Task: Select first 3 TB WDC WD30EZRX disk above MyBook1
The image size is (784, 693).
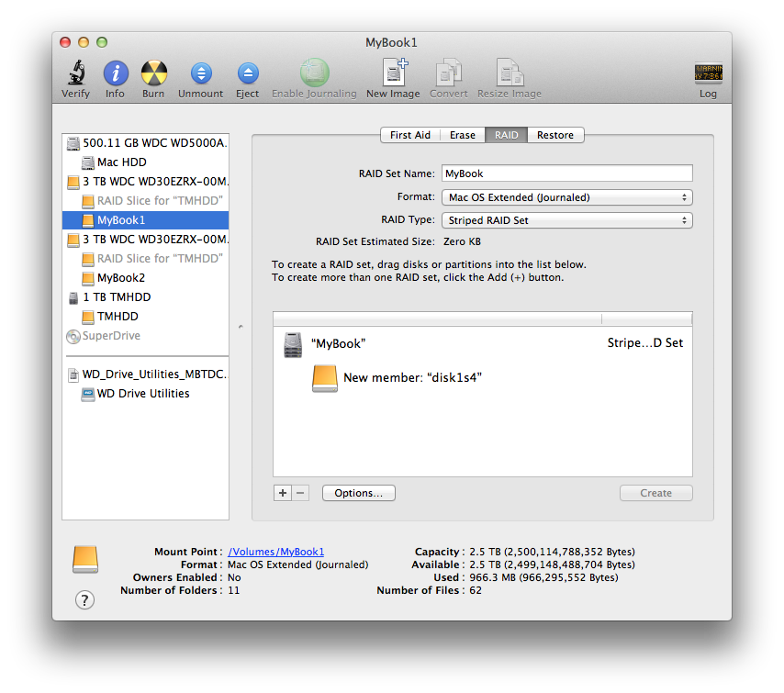Action: (145, 182)
